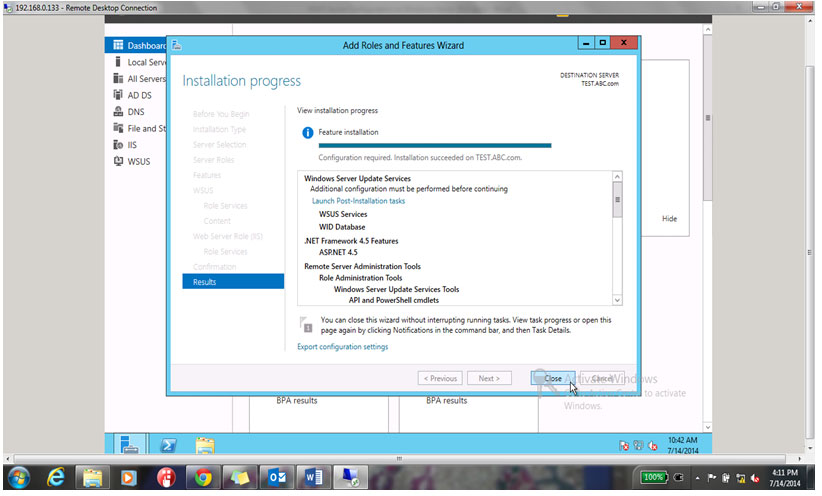This screenshot has height=496, width=822.
Task: Open File and Storage Services
Action: (140, 128)
